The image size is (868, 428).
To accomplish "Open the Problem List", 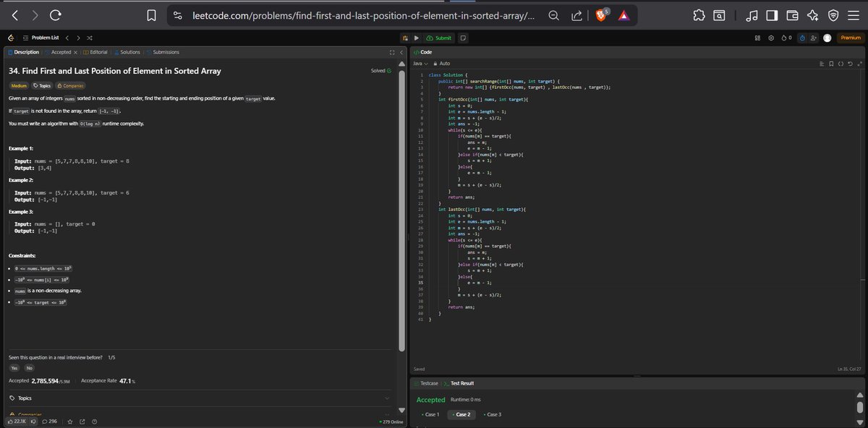I will 41,38.
